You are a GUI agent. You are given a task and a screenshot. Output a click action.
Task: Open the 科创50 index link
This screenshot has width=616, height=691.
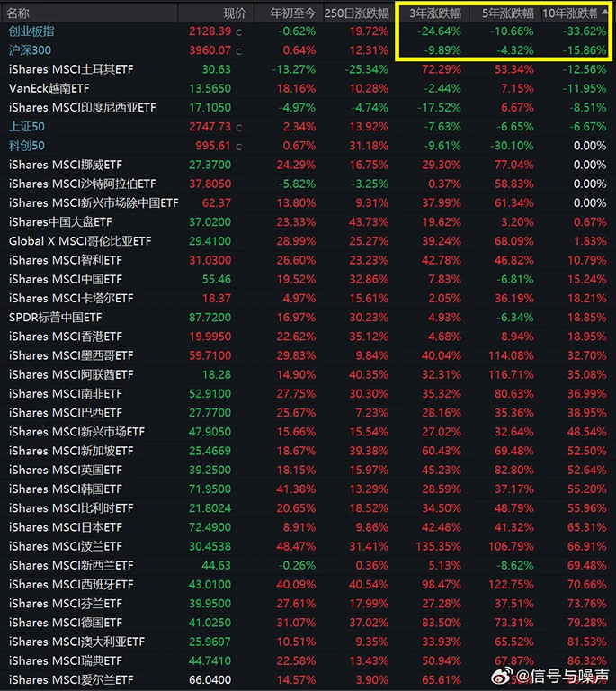(x=27, y=146)
